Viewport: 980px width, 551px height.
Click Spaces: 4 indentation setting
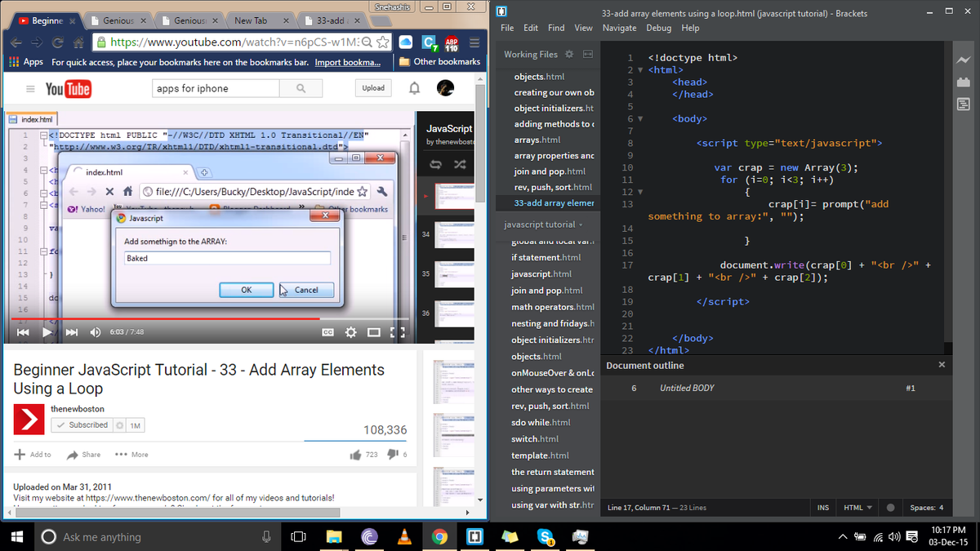pos(926,508)
